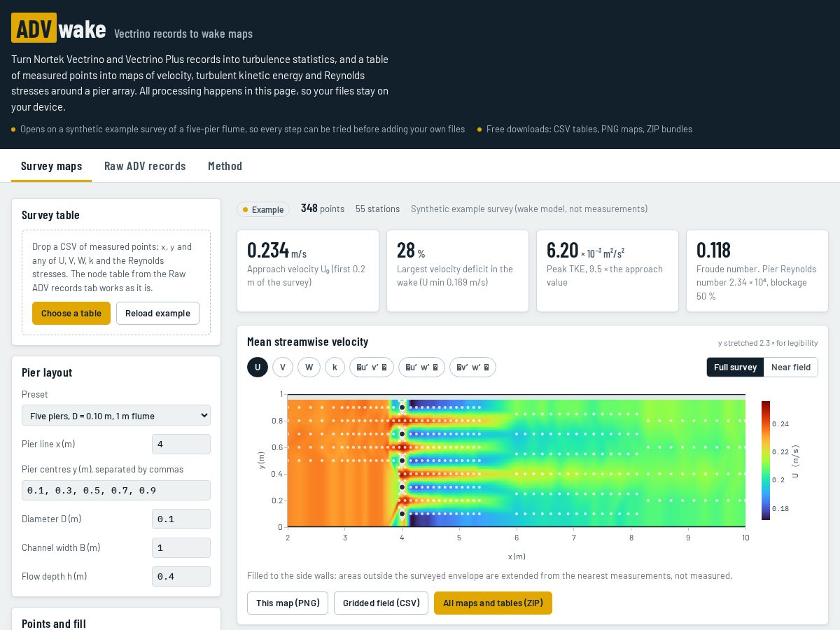
Task: Click the 0.234 m/s approach velocity card
Action: click(x=308, y=271)
